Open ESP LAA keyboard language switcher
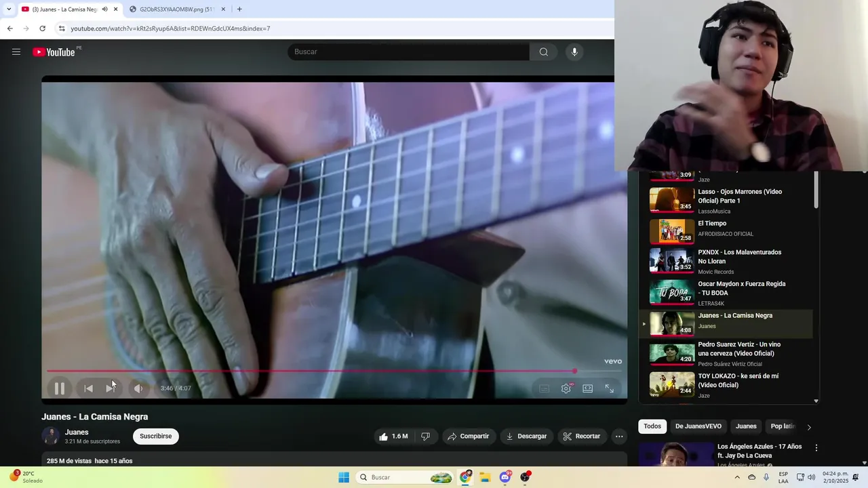The width and height of the screenshot is (868, 488). (783, 477)
